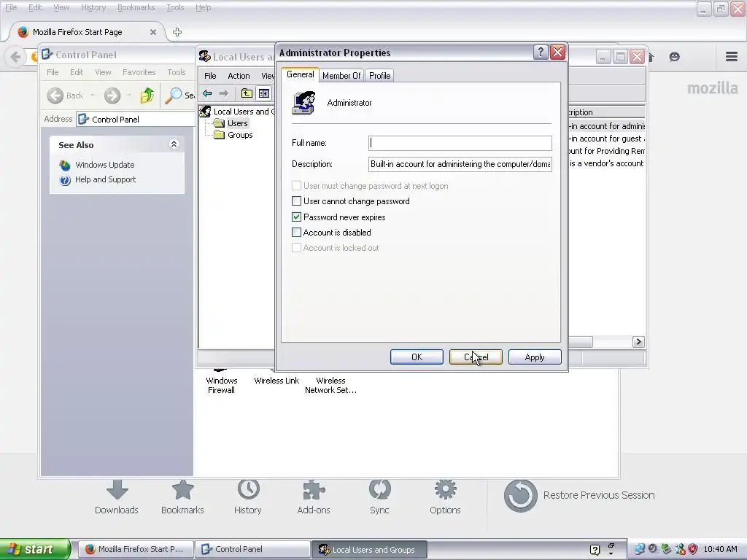
Task: Click the taskbar help question icon
Action: point(595,550)
